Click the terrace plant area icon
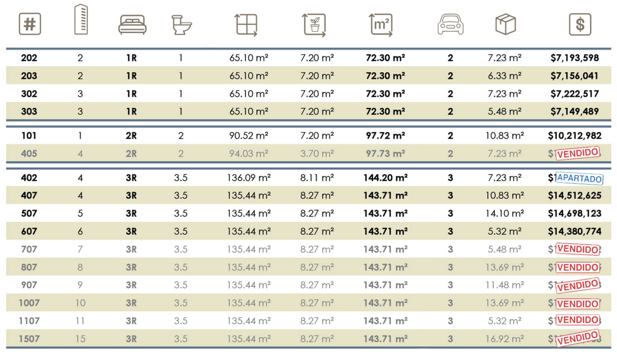The width and height of the screenshot is (617, 364). click(x=314, y=25)
